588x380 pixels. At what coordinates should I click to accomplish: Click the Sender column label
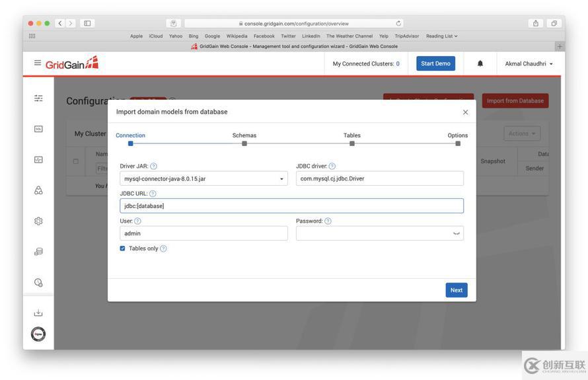534,168
